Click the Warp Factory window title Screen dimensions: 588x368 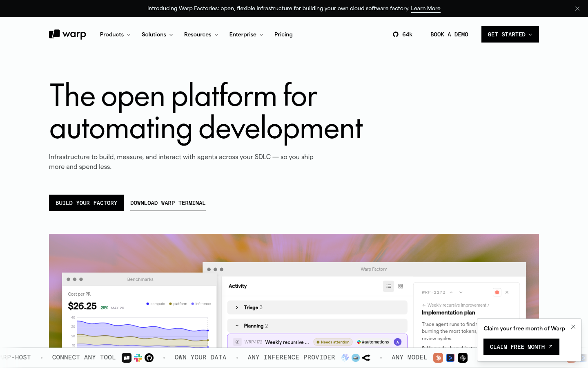point(374,269)
